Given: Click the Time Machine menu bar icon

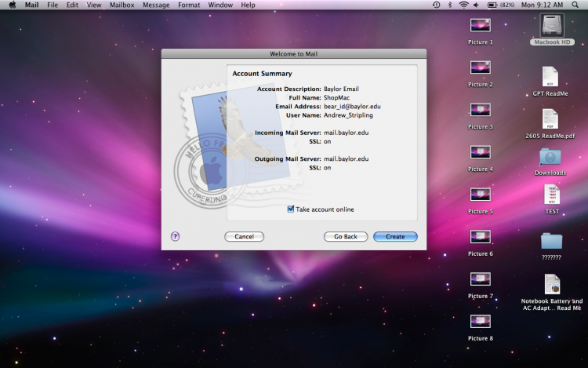Looking at the screenshot, I should pyautogui.click(x=436, y=5).
